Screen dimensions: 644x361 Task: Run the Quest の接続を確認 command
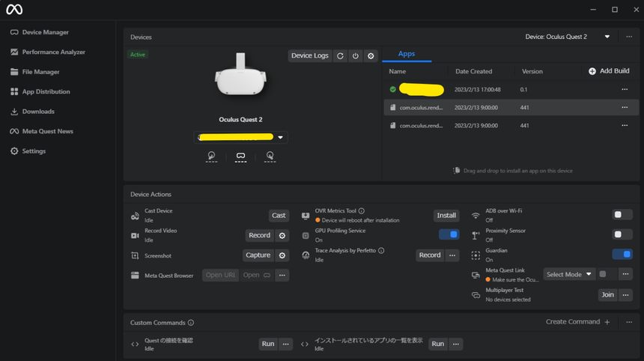tap(268, 345)
